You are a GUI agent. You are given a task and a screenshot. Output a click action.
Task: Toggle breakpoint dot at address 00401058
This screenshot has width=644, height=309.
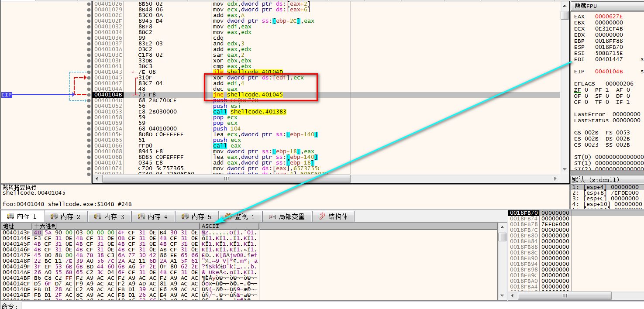pos(89,117)
